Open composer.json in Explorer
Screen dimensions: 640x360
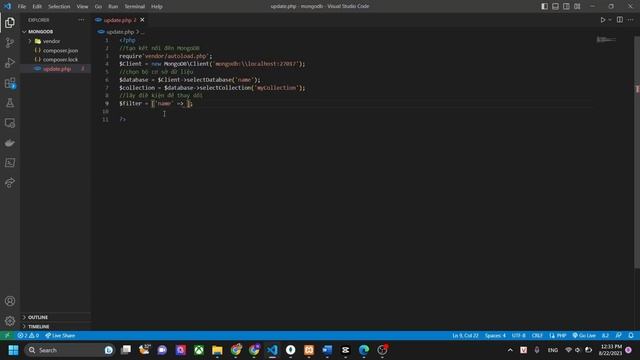(56, 50)
